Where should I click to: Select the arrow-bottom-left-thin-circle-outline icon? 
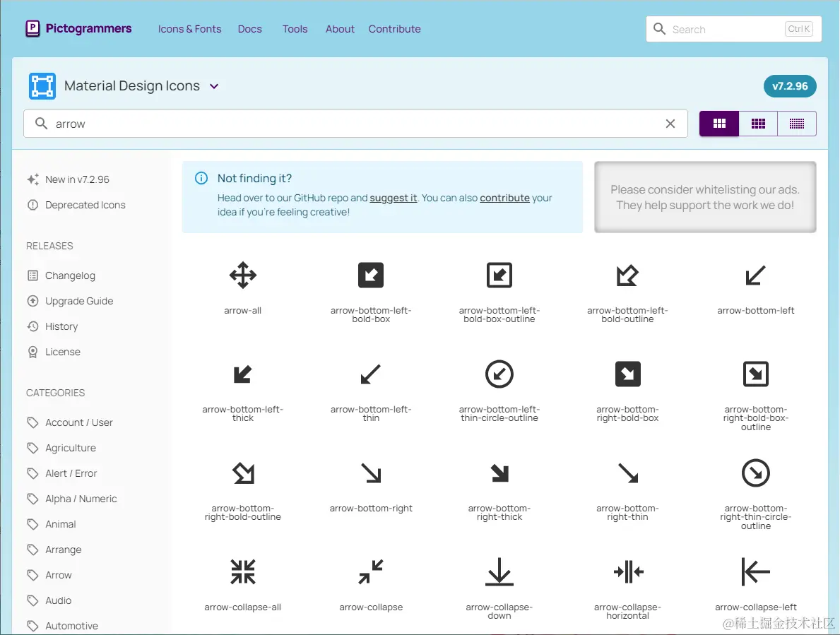point(499,374)
